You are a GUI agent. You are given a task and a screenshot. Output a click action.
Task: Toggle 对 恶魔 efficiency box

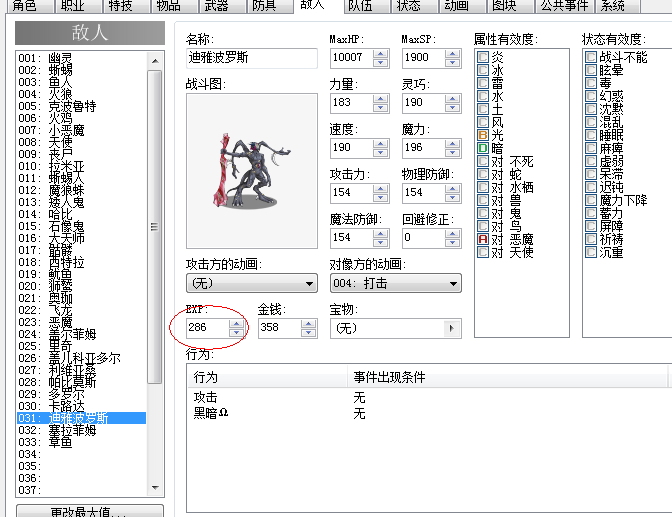tap(483, 239)
